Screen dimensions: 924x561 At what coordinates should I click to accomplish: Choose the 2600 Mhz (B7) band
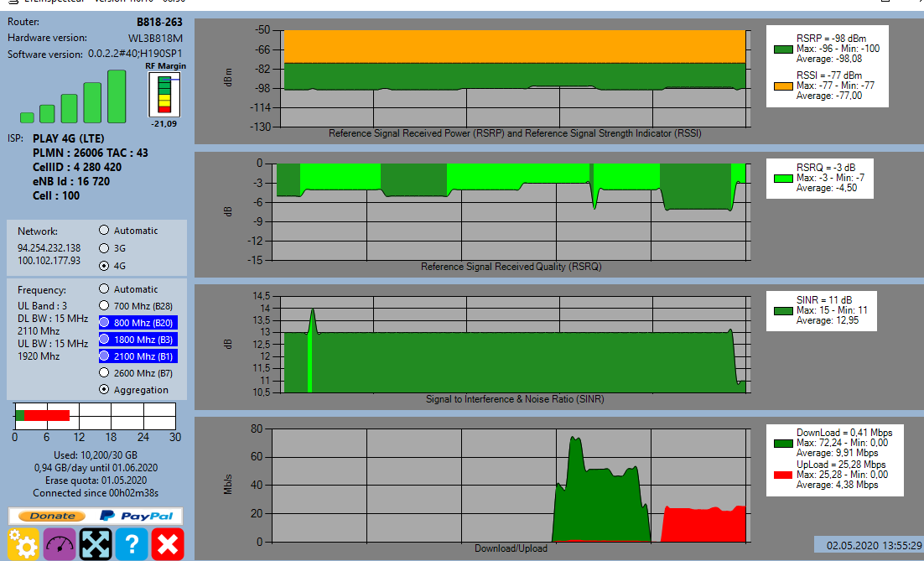pos(104,372)
